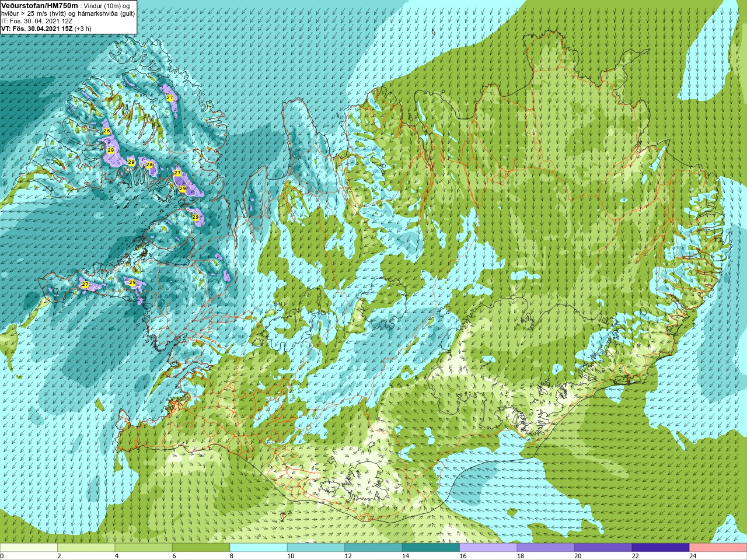Screen dimensions: 747x560
Task: Select the 20–22 m/s violet legend swatch
Action: pyautogui.click(x=603, y=548)
